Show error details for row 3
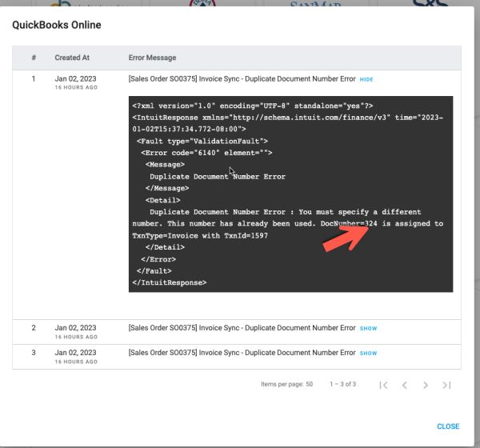The width and height of the screenshot is (480, 448). pyautogui.click(x=368, y=353)
